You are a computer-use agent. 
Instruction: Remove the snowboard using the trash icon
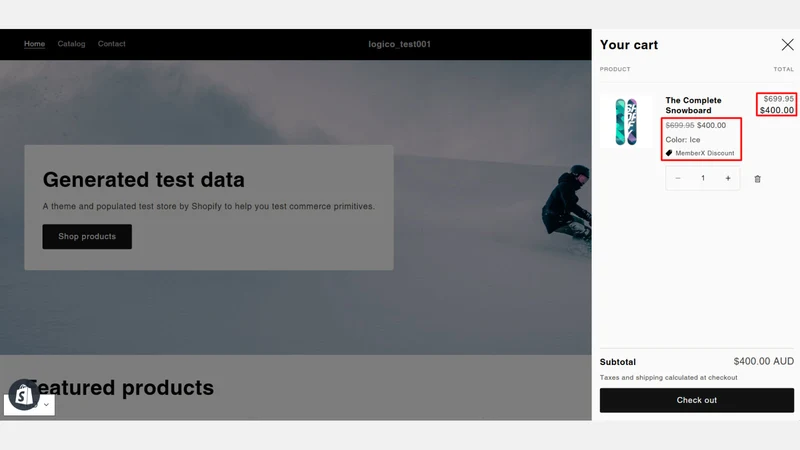757,179
